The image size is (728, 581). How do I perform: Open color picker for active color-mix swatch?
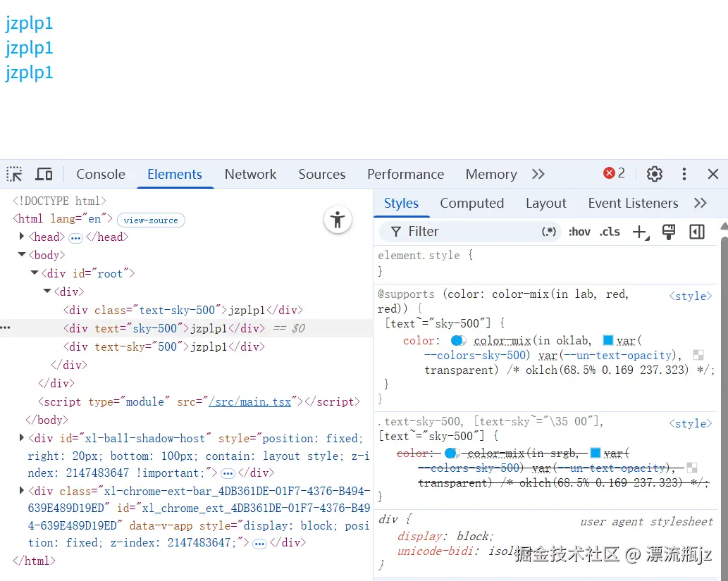coord(458,341)
